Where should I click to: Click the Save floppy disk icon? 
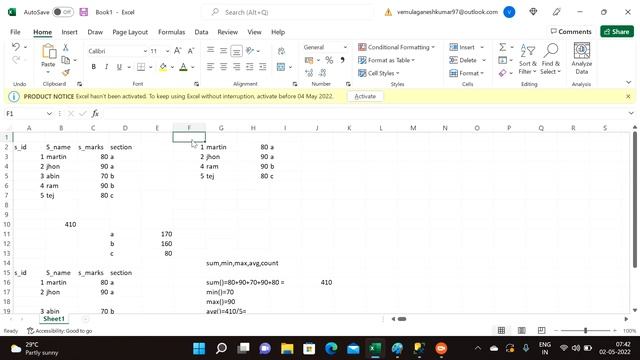(x=84, y=12)
